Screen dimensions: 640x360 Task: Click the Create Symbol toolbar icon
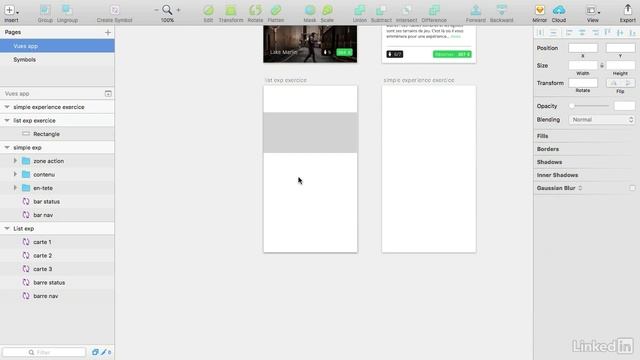click(114, 10)
